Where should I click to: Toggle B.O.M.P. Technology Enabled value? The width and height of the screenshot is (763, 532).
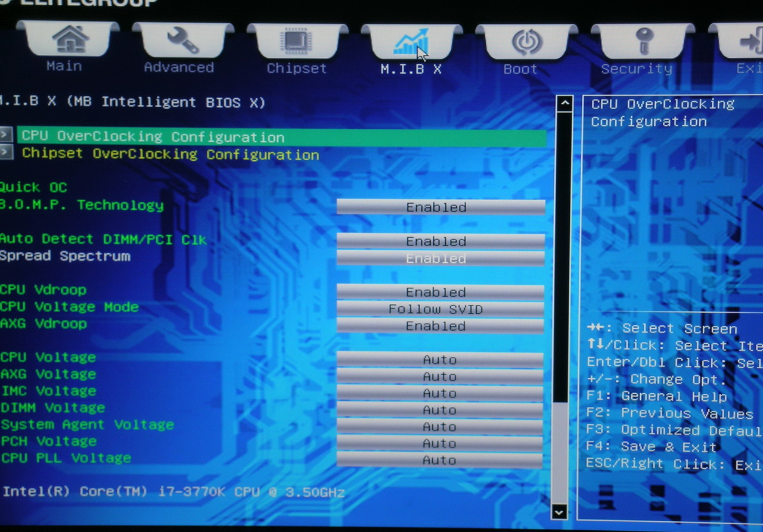(x=441, y=207)
